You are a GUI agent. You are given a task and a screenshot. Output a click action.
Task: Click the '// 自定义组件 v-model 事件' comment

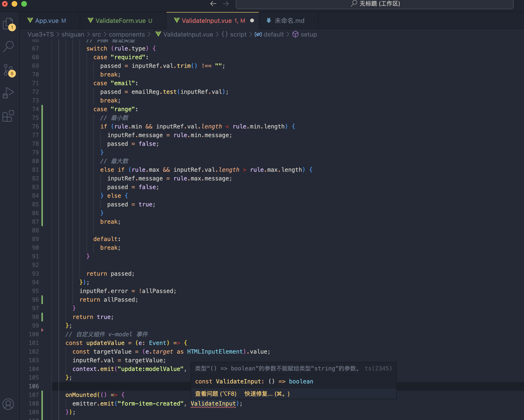(x=107, y=335)
